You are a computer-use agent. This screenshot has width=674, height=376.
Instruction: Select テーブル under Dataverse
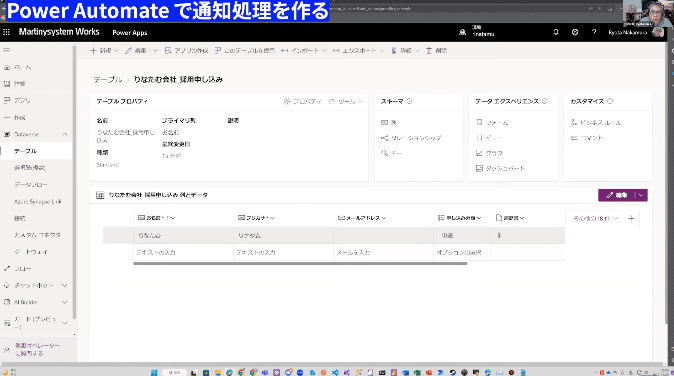[x=26, y=151]
